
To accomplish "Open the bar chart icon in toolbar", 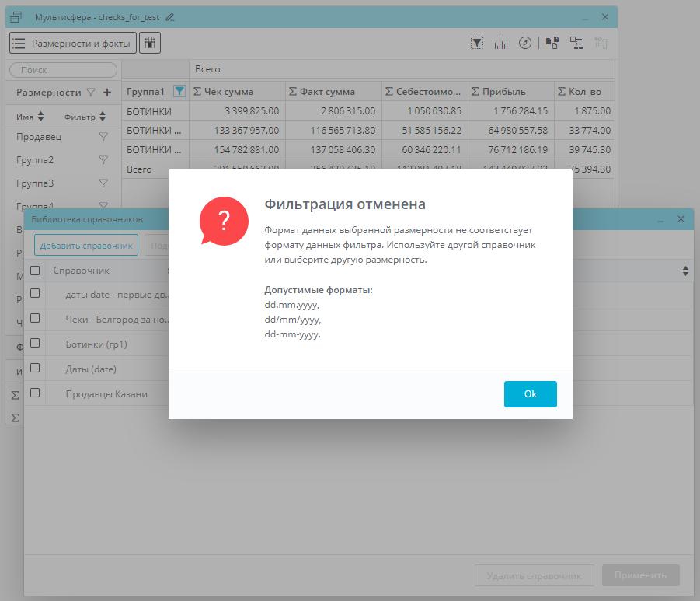I will pyautogui.click(x=501, y=44).
